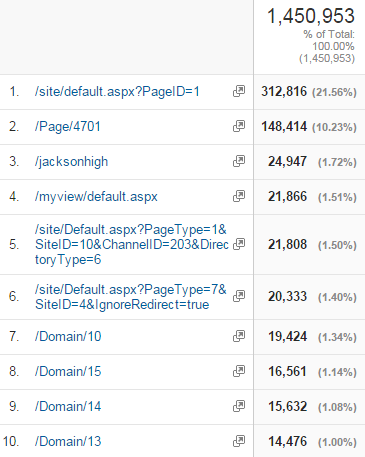The width and height of the screenshot is (365, 457).
Task: Open external link icon for /Domain/10
Action: point(239,336)
